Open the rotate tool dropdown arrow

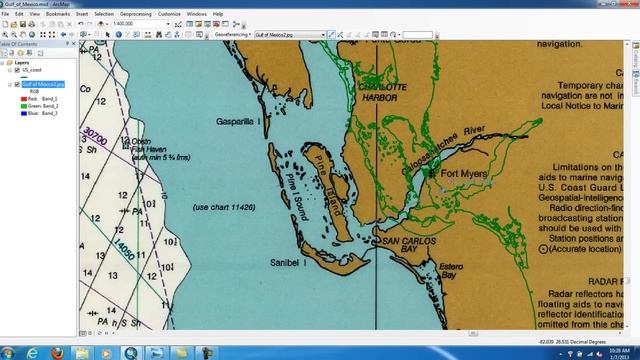pos(399,35)
